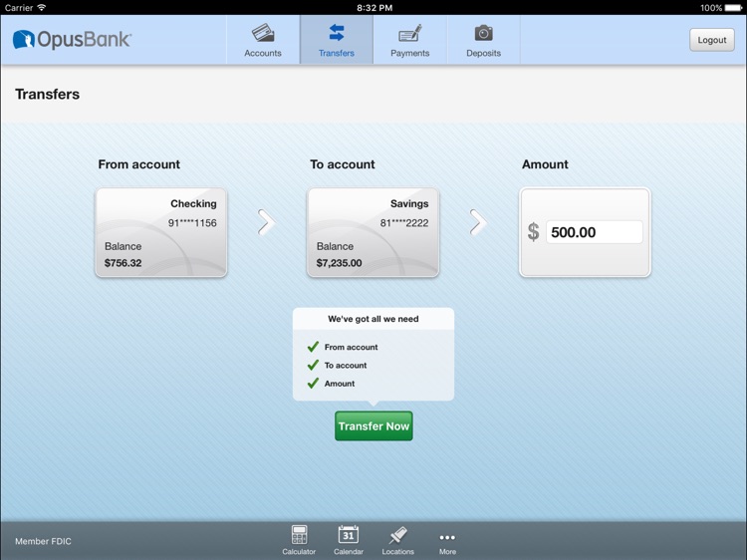747x560 pixels.
Task: Click the chevron between Checking and Savings
Action: click(266, 222)
